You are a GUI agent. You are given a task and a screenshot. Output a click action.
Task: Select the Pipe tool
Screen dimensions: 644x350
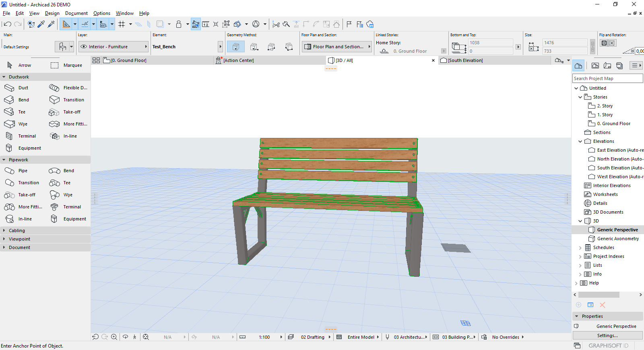pyautogui.click(x=16, y=171)
